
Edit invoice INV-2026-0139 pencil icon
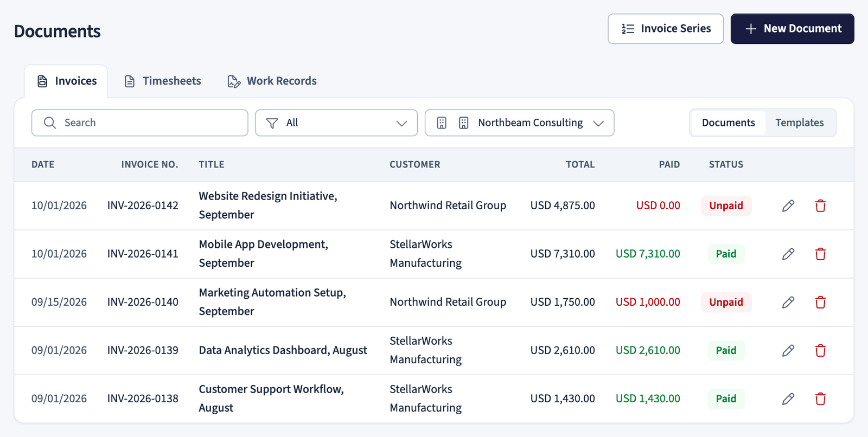pyautogui.click(x=788, y=350)
